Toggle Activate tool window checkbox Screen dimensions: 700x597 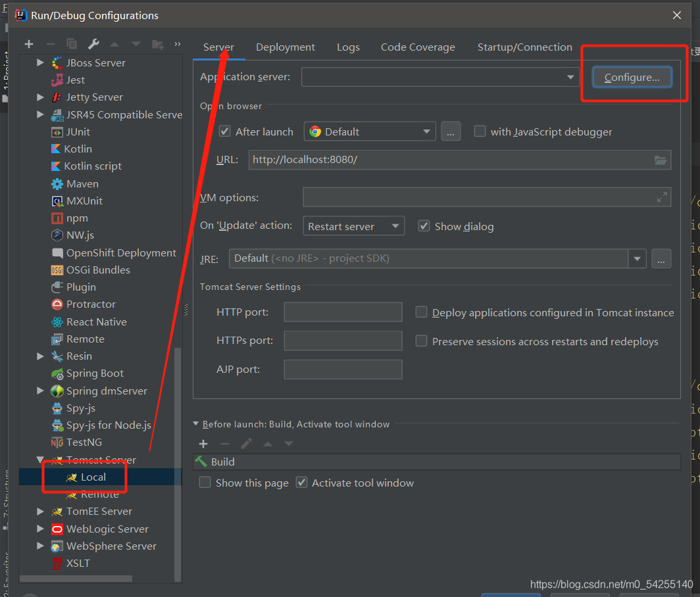[302, 483]
